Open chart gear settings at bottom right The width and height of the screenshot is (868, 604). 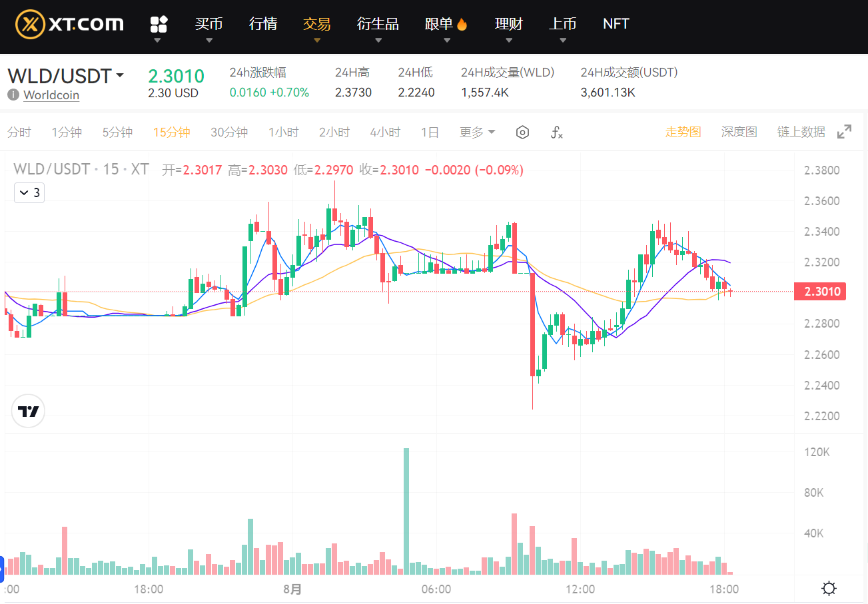click(x=829, y=589)
